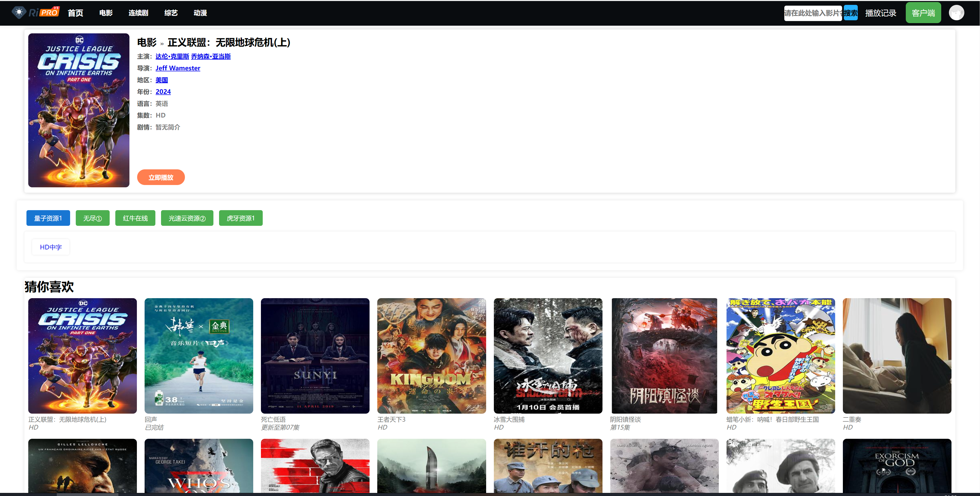980x496 pixels.
Task: Click the main Justice League poster
Action: [79, 110]
